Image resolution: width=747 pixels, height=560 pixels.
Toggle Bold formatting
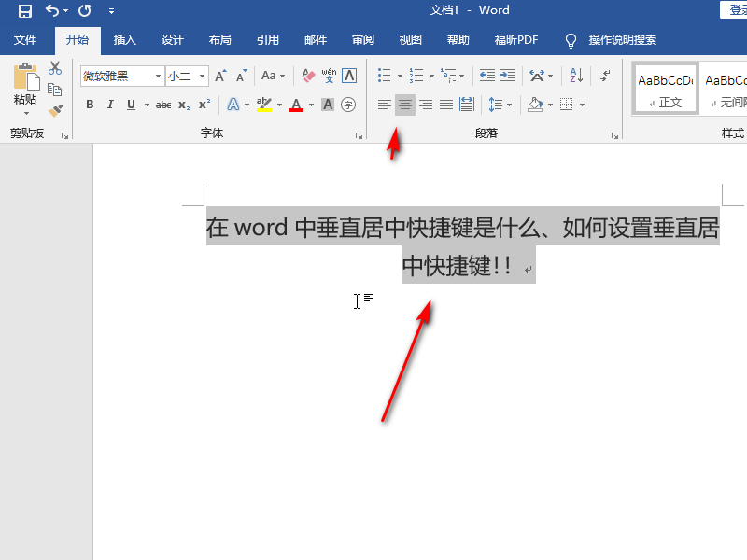[x=90, y=105]
